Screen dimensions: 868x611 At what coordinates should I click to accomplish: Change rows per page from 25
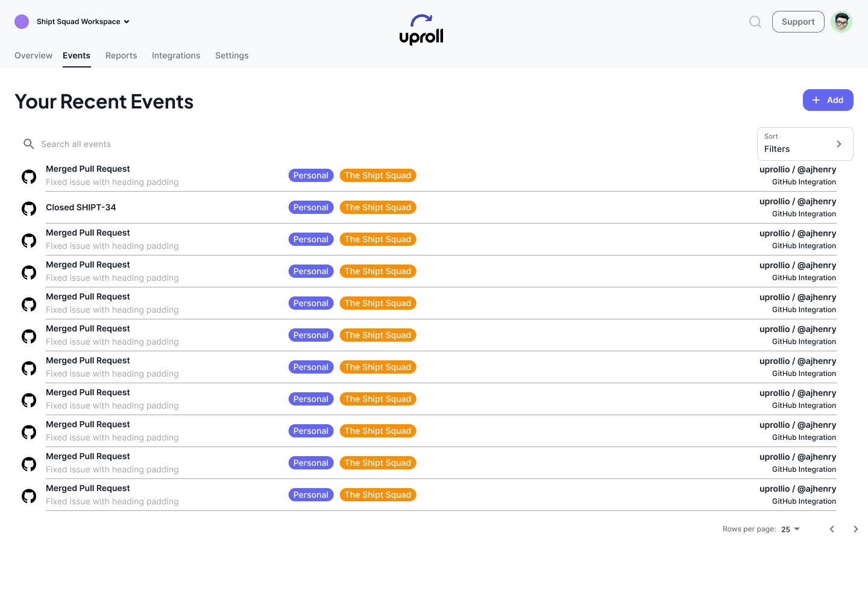(790, 529)
